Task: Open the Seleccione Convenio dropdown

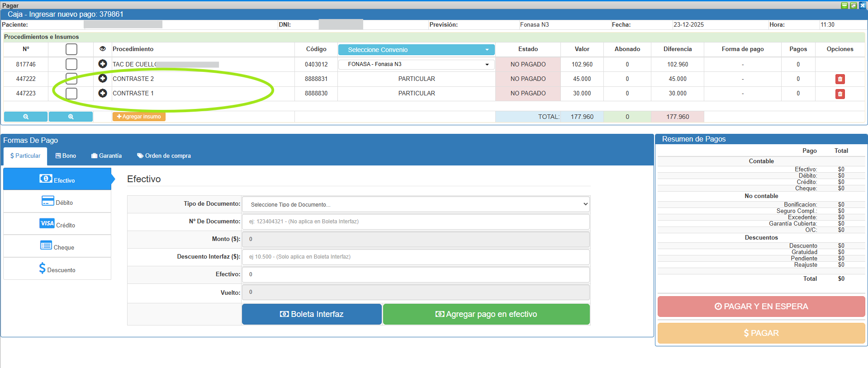Action: (x=416, y=50)
